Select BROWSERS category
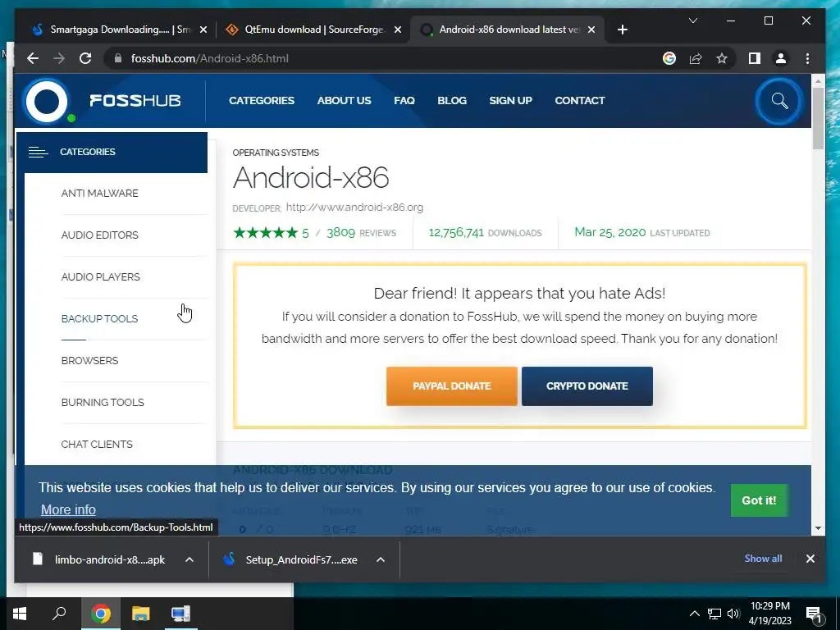This screenshot has height=630, width=840. coord(89,361)
